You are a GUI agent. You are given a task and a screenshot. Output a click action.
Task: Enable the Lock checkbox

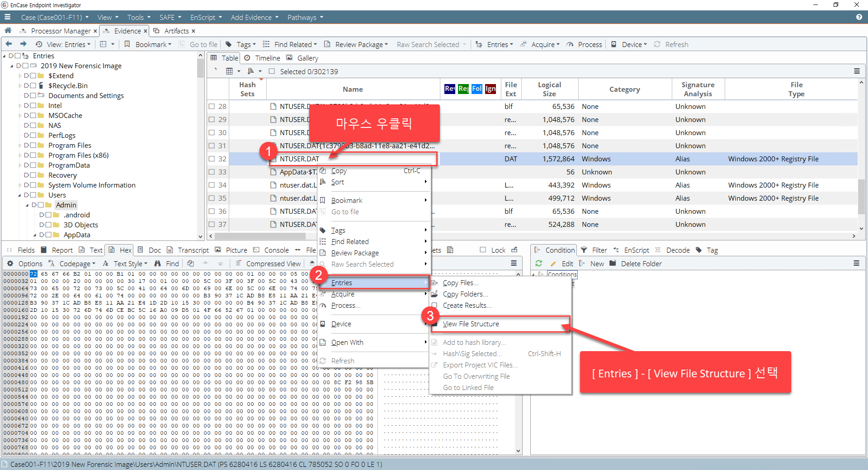[483, 250]
